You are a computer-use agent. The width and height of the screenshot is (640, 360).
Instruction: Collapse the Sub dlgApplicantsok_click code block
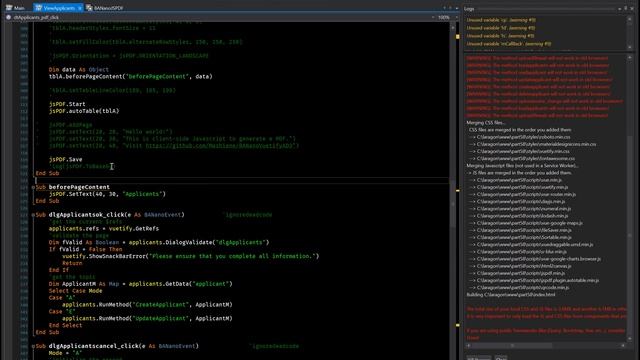(x=33, y=215)
